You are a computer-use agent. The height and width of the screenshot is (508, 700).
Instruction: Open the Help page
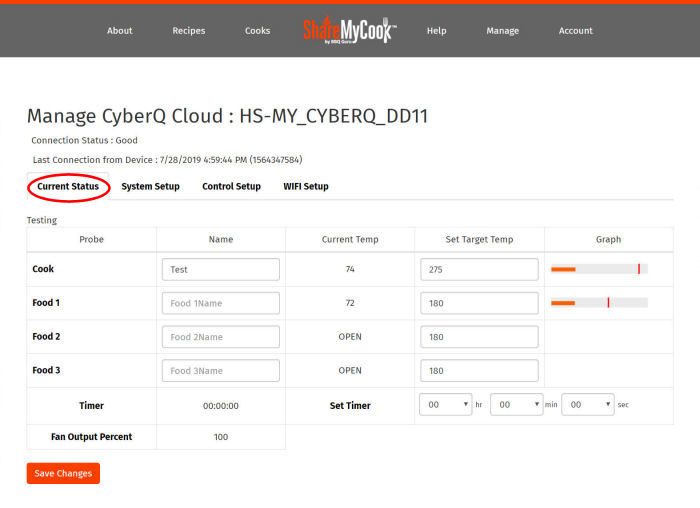[x=436, y=31]
